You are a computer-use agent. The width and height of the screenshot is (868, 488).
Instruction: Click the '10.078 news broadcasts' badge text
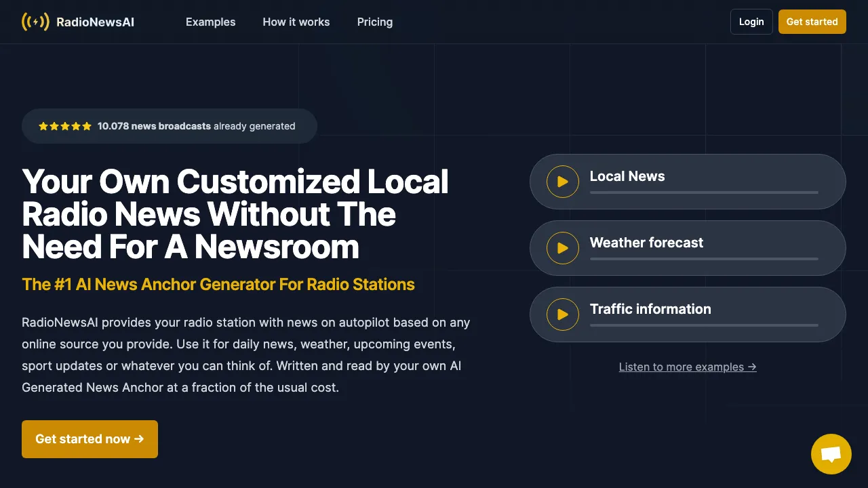point(154,126)
